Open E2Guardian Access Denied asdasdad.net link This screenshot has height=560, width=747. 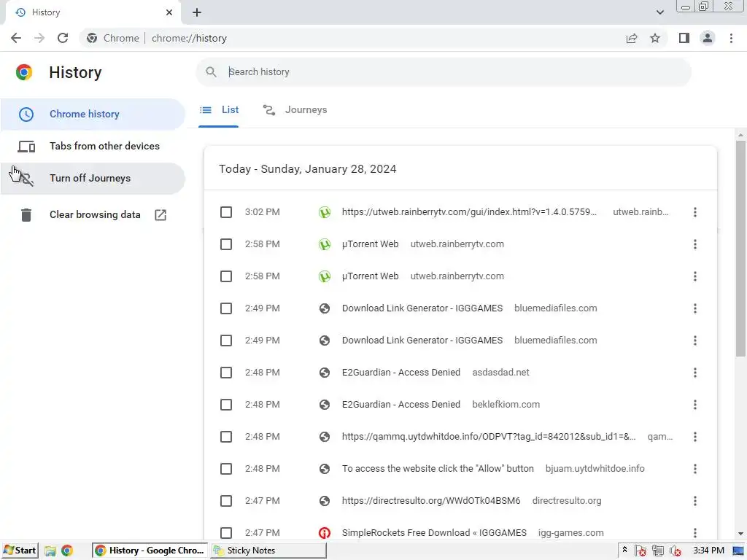[401, 373]
